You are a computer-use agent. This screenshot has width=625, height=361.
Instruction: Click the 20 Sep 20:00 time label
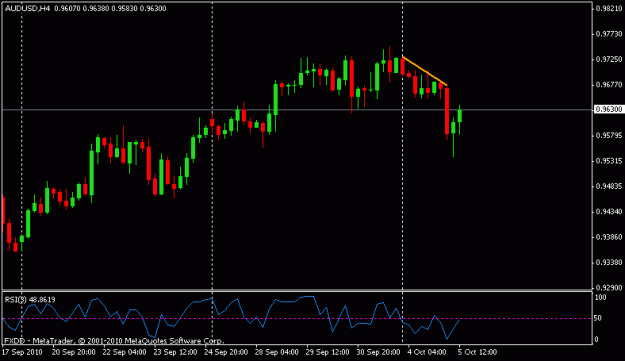74,352
